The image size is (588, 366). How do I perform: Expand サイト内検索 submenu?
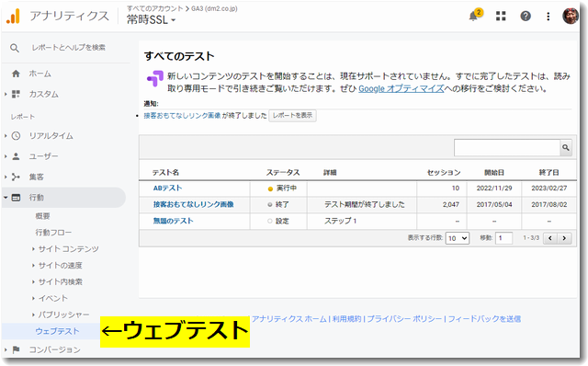[x=33, y=282]
